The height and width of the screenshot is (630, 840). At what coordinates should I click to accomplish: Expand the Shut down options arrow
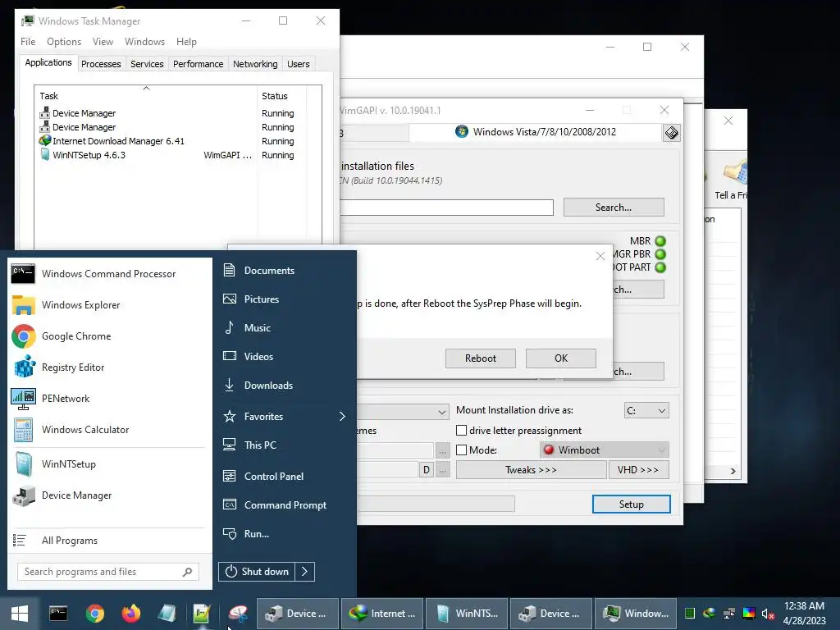point(305,572)
